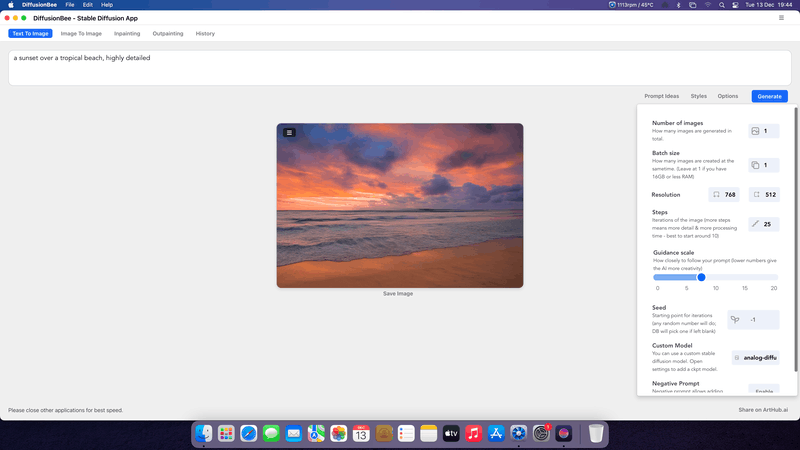Click Share on ArtHub.ai link

tap(763, 410)
